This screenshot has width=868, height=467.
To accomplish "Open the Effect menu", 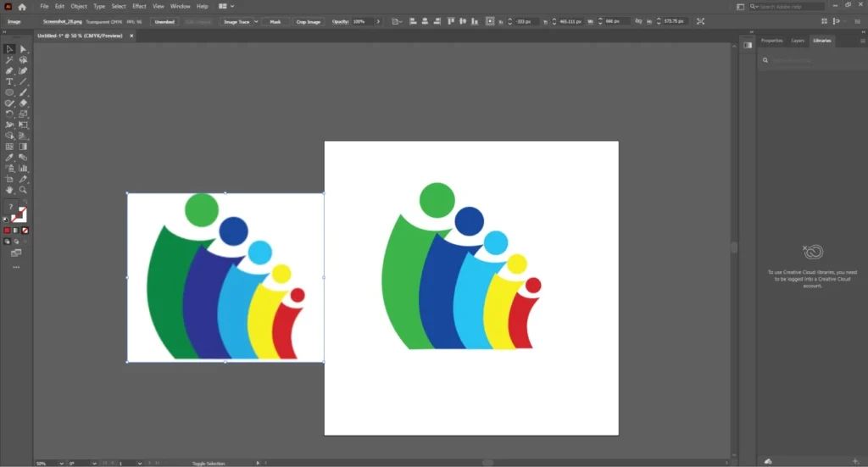I will click(139, 7).
